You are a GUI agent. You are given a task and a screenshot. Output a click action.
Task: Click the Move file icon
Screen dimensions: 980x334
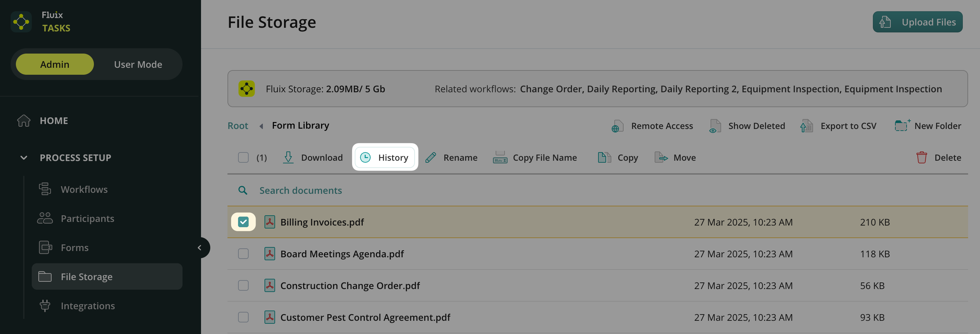click(x=661, y=157)
